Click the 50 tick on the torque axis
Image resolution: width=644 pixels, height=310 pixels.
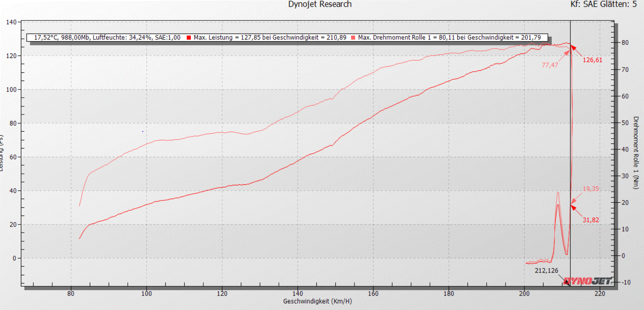625,123
